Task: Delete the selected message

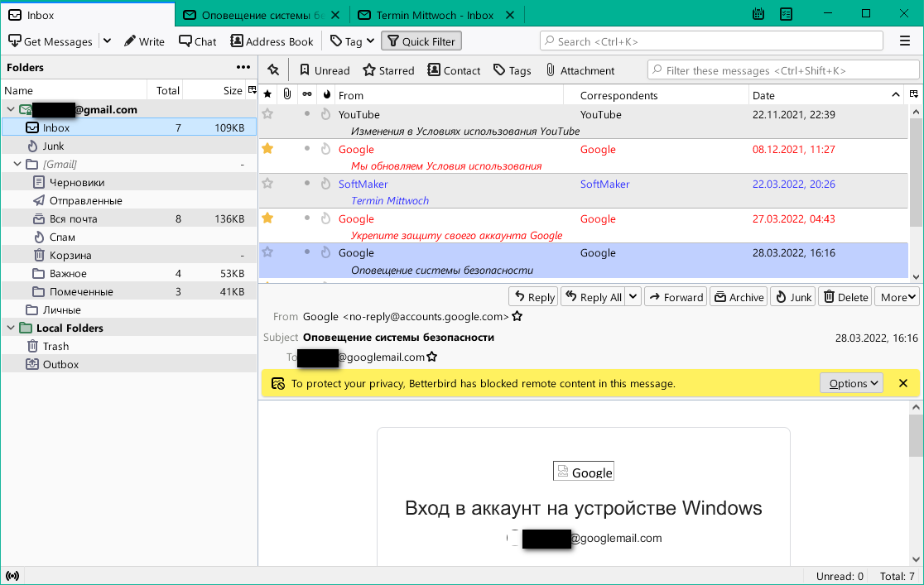Action: tap(845, 297)
